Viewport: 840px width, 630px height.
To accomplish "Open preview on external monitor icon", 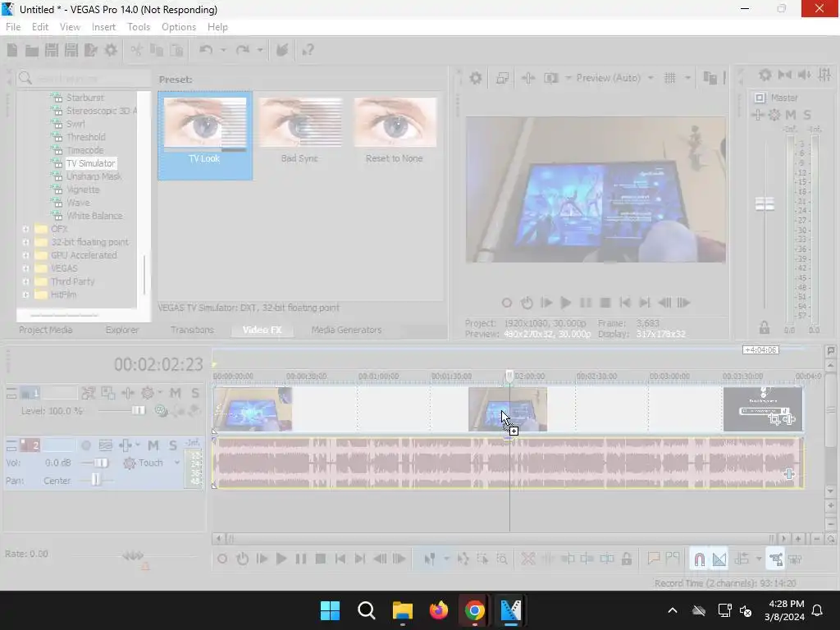I will coord(502,78).
